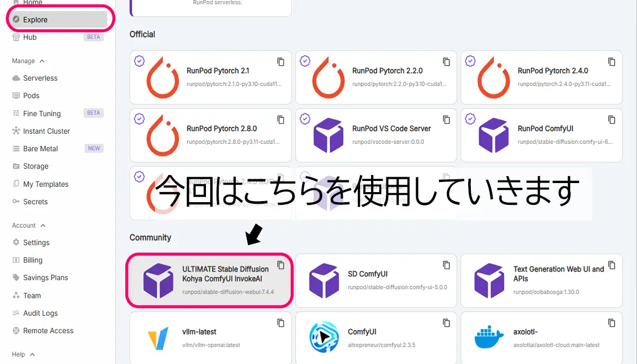Copy ULTIMATE Stable Diffusion template
The width and height of the screenshot is (637, 364).
[x=281, y=265]
